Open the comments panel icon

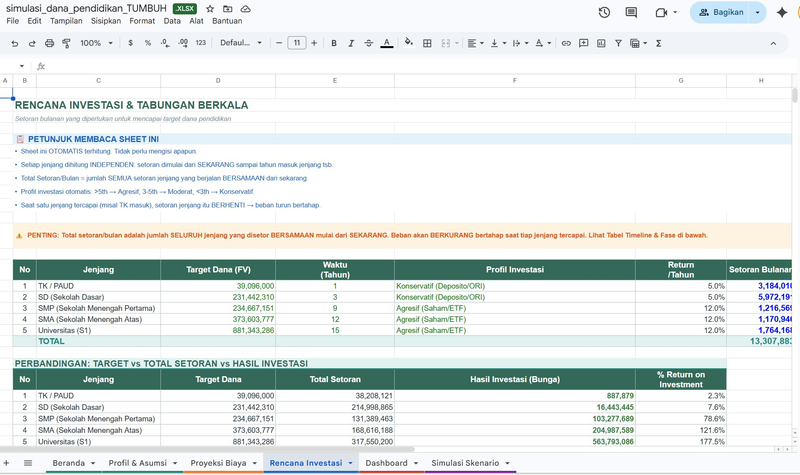[x=631, y=12]
